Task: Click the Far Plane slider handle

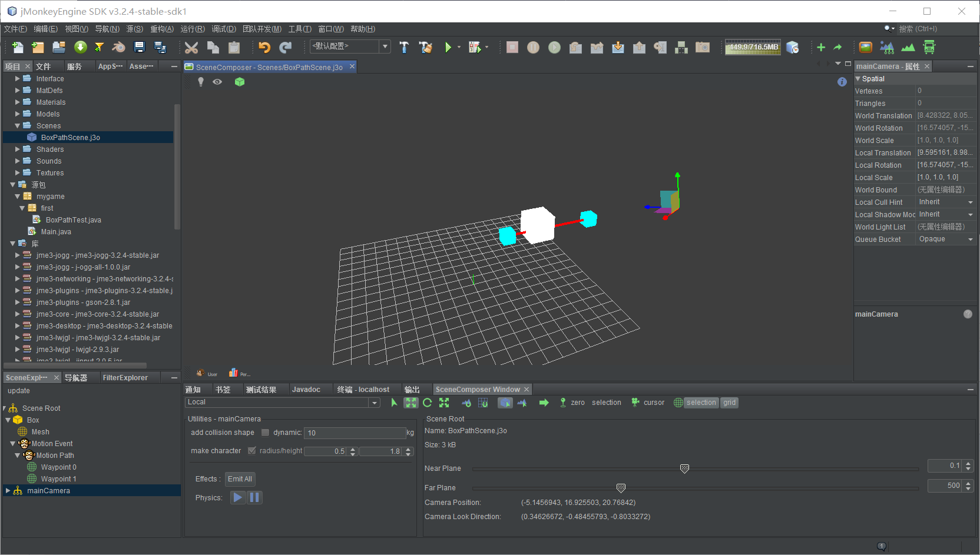Action: (621, 488)
